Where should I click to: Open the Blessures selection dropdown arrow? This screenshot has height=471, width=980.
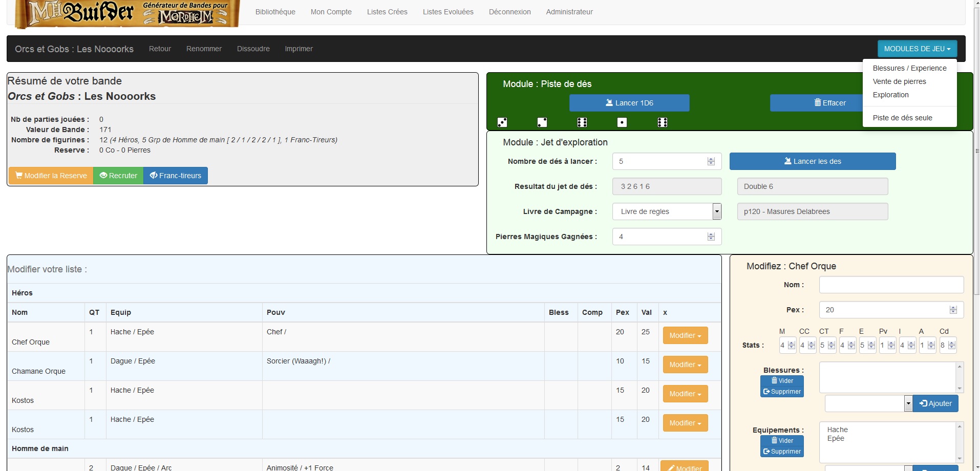(x=908, y=403)
